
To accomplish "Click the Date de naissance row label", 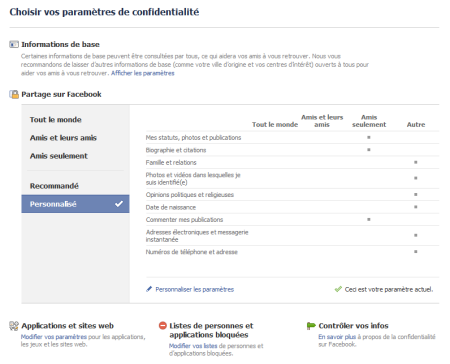I will coord(171,207).
